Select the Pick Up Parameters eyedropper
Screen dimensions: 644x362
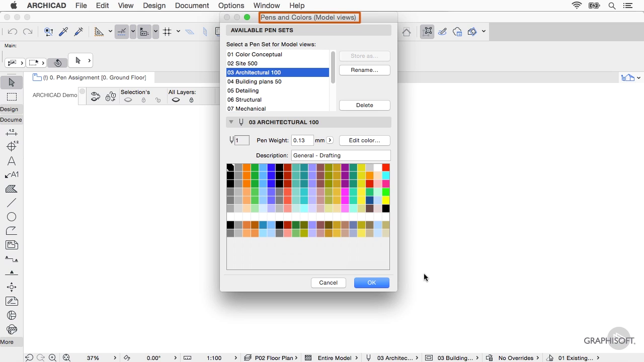63,32
